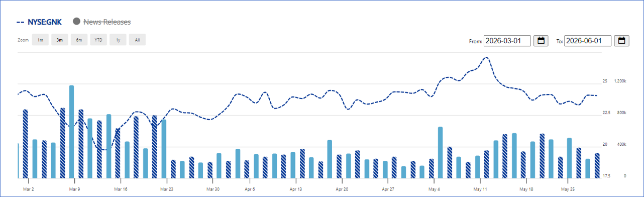Set zoom to YTD

(x=98, y=40)
